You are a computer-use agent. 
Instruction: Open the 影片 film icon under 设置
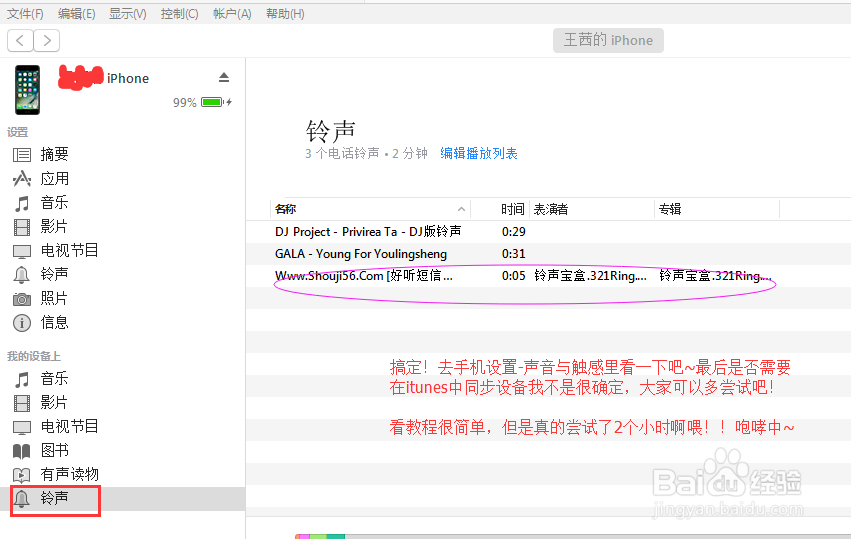22,227
